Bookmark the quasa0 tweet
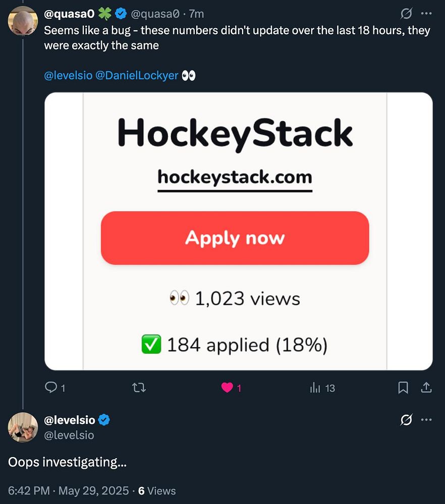The width and height of the screenshot is (445, 504). 403,388
